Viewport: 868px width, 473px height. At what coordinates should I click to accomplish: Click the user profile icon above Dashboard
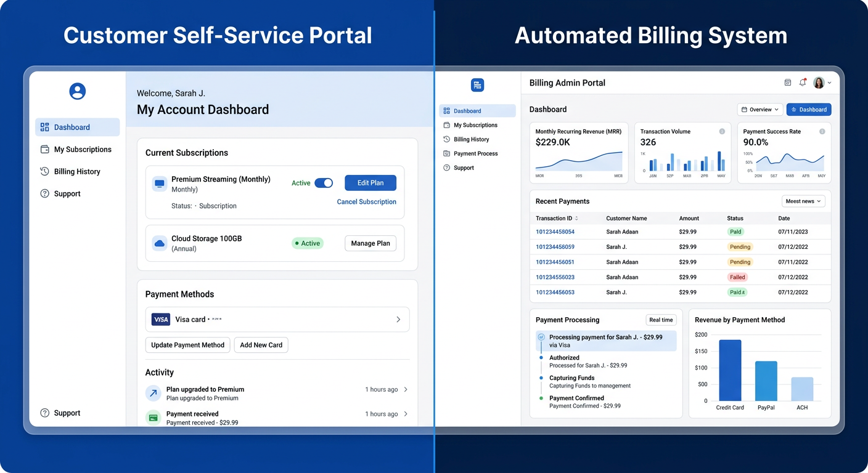pyautogui.click(x=76, y=91)
